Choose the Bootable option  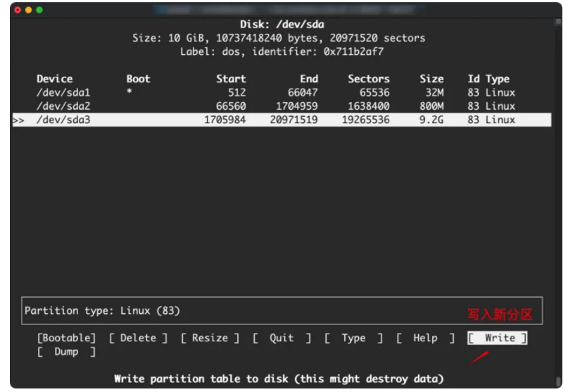[x=66, y=338]
